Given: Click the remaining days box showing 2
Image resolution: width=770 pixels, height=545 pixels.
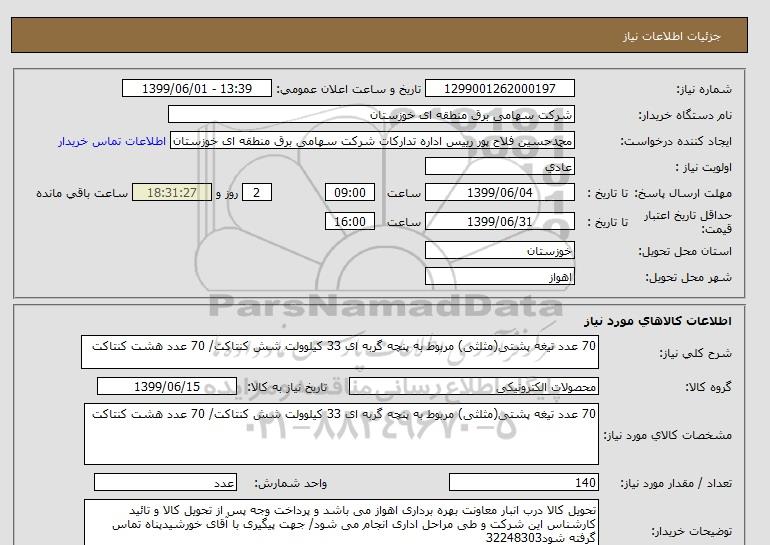Looking at the screenshot, I should point(258,193).
